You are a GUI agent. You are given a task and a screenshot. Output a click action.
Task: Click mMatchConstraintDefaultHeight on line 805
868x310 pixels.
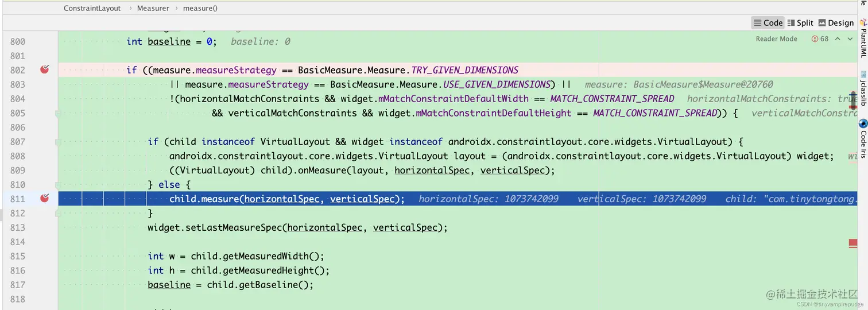coord(495,113)
